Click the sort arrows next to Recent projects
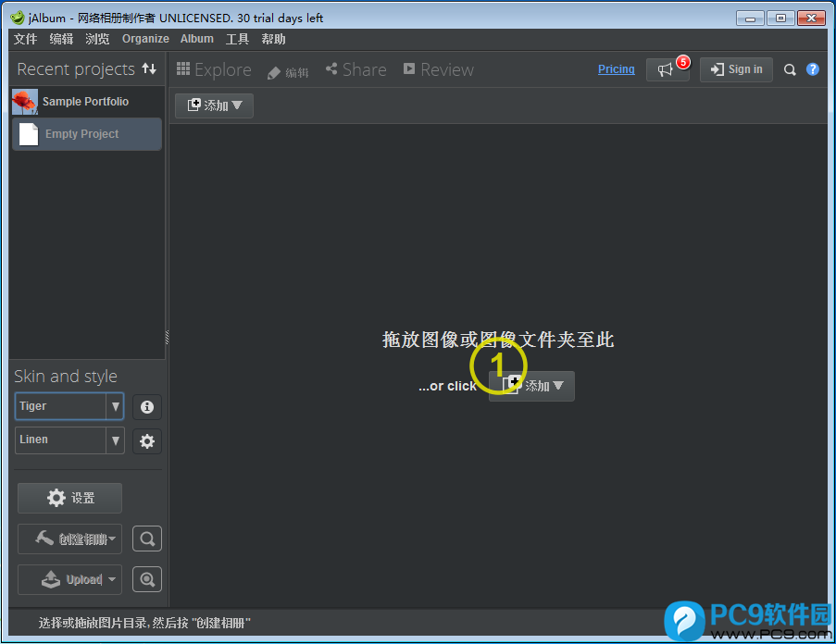The width and height of the screenshot is (836, 644). (149, 68)
